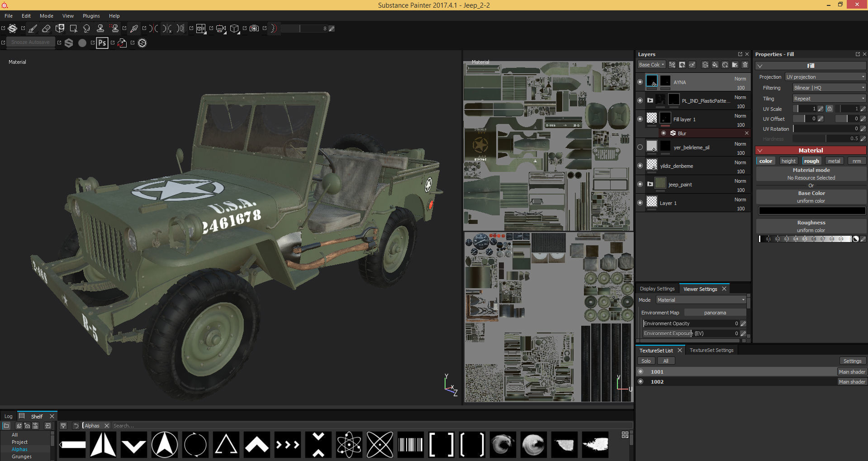Select the Smudge tool
The width and height of the screenshot is (868, 461).
pos(87,29)
